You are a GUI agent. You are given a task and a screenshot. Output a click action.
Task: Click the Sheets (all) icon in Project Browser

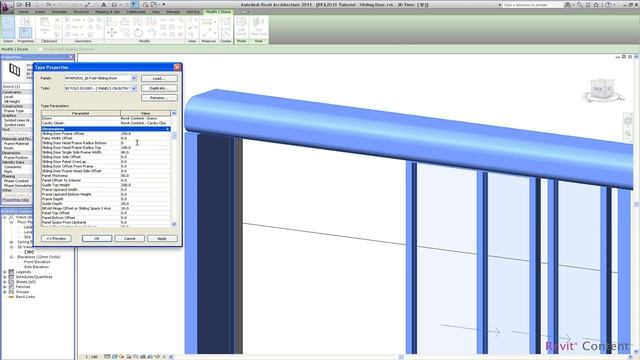[x=11, y=282]
